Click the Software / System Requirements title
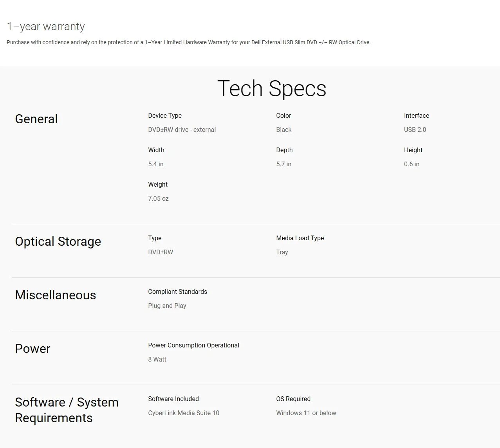 click(x=67, y=410)
